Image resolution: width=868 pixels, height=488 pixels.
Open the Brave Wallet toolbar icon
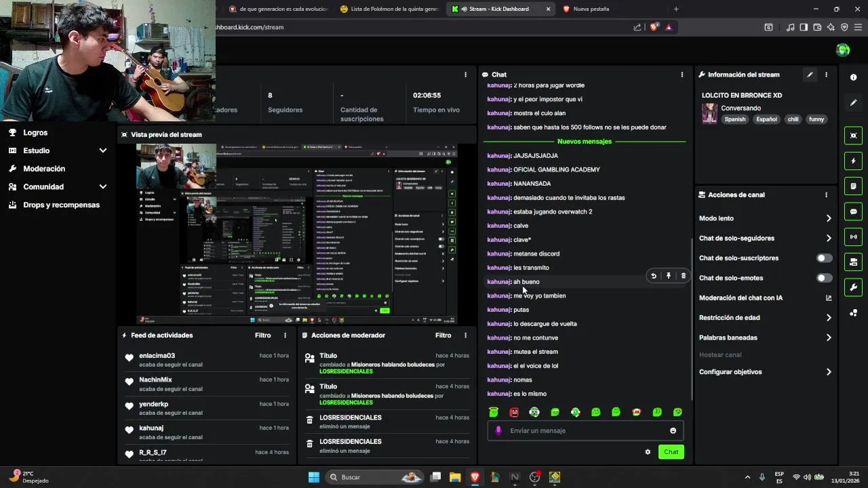pyautogui.click(x=817, y=27)
